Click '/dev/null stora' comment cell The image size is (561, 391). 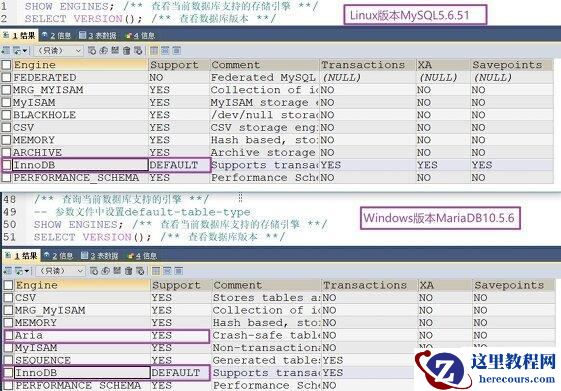pyautogui.click(x=264, y=115)
